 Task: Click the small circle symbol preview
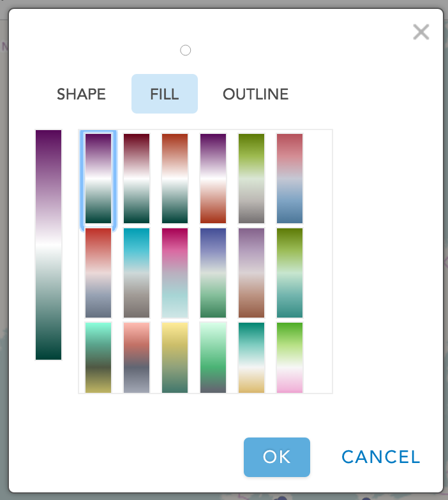[186, 50]
